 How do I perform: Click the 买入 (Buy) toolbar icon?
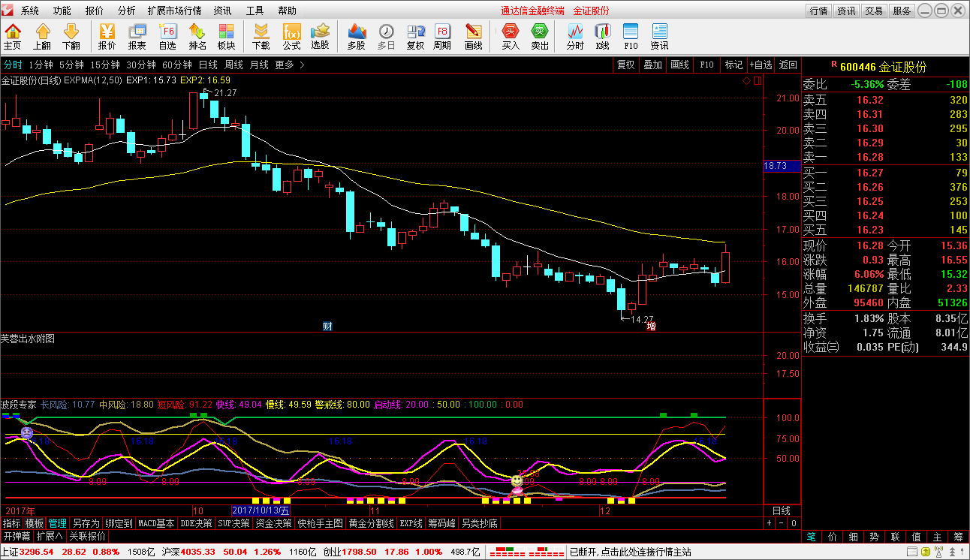(511, 36)
